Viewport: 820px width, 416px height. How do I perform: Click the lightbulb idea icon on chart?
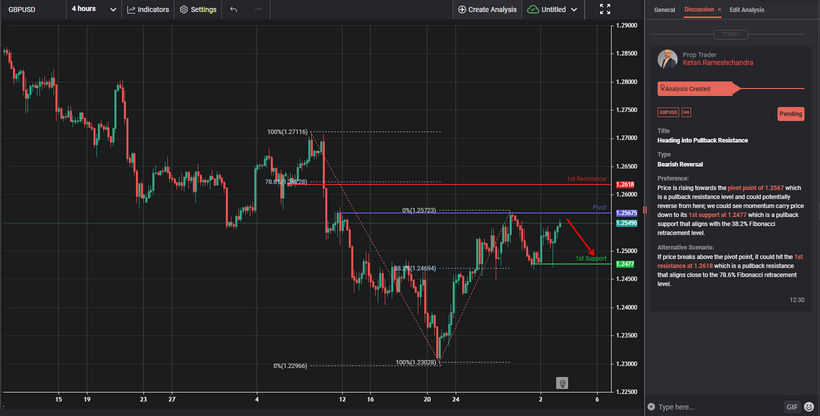tap(562, 383)
